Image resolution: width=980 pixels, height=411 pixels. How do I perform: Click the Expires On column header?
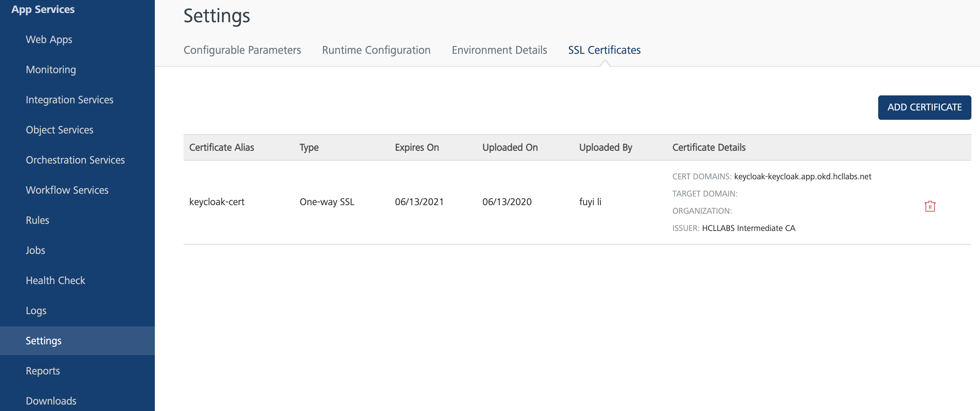[417, 147]
